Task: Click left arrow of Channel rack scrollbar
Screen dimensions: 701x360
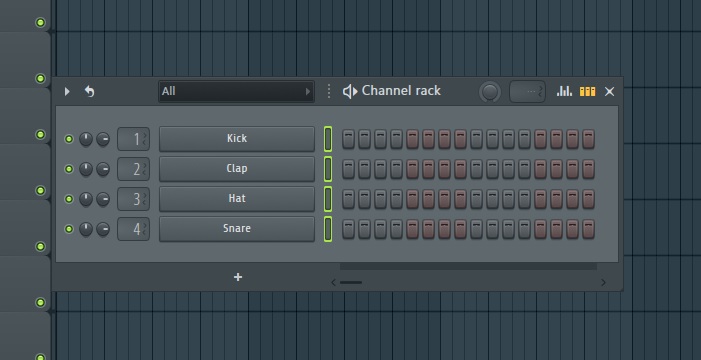Action: pos(333,282)
